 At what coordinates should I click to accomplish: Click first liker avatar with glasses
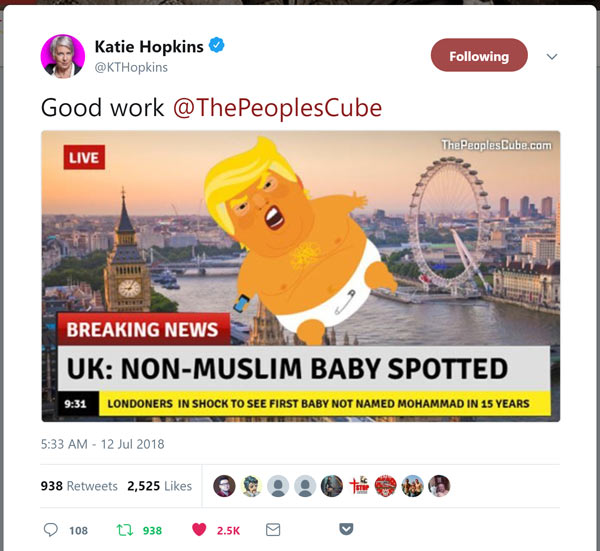(224, 486)
